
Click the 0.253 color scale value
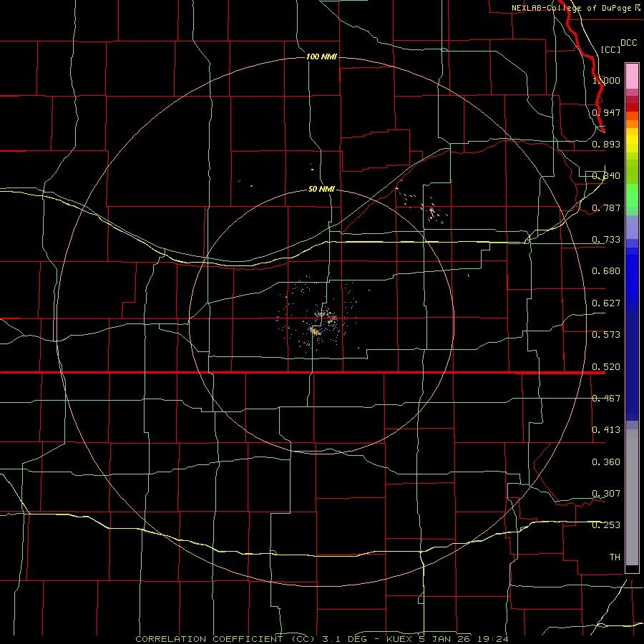click(606, 525)
